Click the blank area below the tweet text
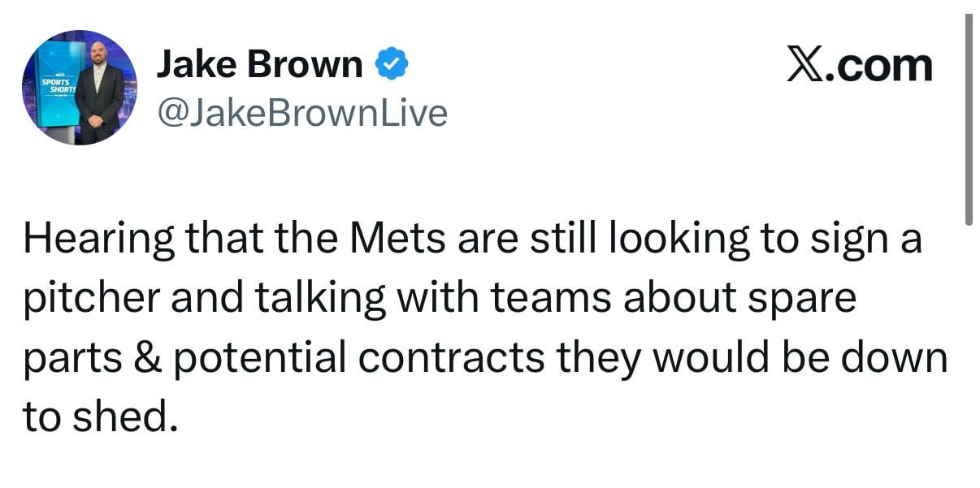The image size is (980, 488). click(x=488, y=467)
